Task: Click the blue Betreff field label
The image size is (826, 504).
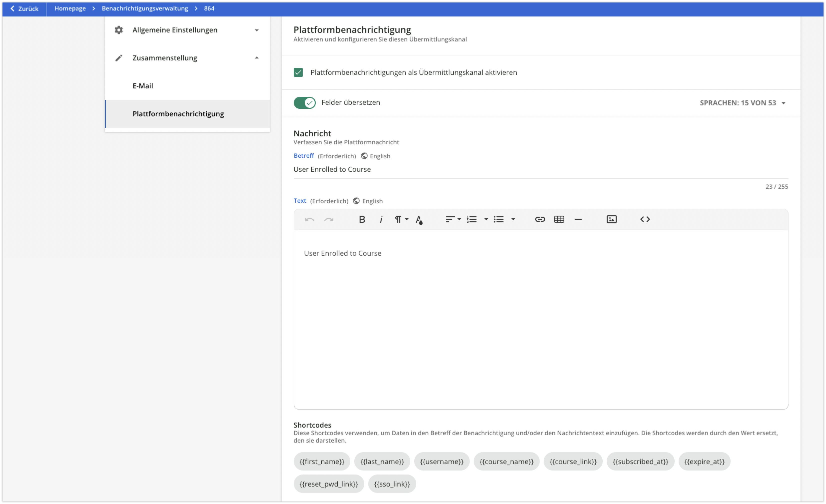Action: (x=304, y=156)
